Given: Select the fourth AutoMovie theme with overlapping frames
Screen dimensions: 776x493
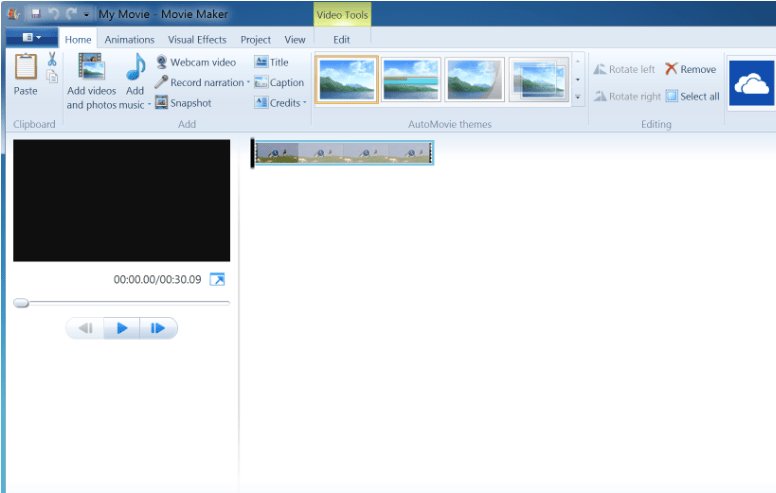Looking at the screenshot, I should click(x=539, y=79).
